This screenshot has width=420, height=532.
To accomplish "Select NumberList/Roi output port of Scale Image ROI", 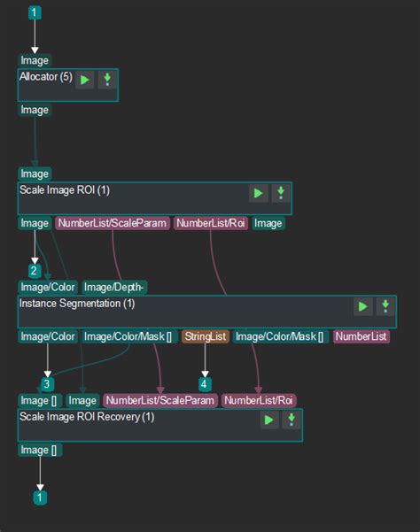I will pyautogui.click(x=211, y=223).
